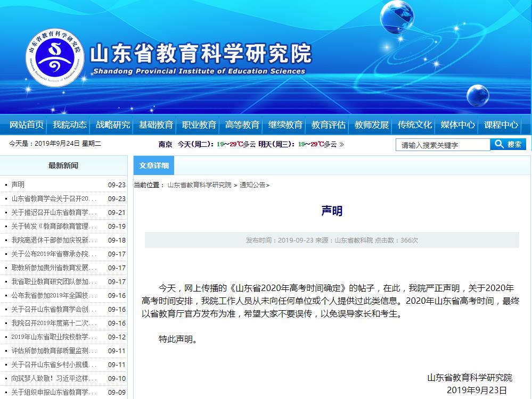The height and width of the screenshot is (399, 532).
Task: Click the 搜索 search button with magnifier
Action: click(508, 144)
